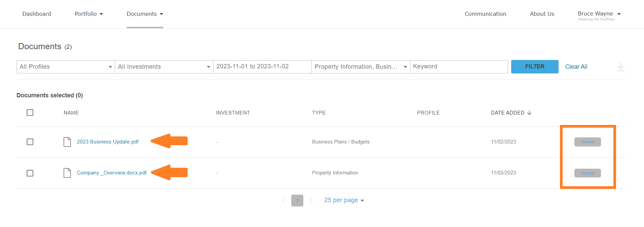The width and height of the screenshot is (644, 227).
Task: Open the document type filter dropdown
Action: coord(361,67)
